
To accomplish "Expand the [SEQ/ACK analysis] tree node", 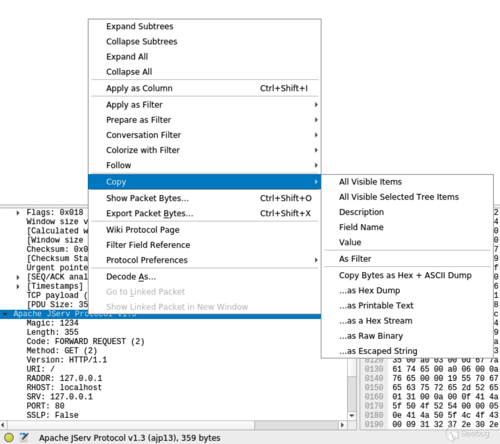I will (18, 277).
